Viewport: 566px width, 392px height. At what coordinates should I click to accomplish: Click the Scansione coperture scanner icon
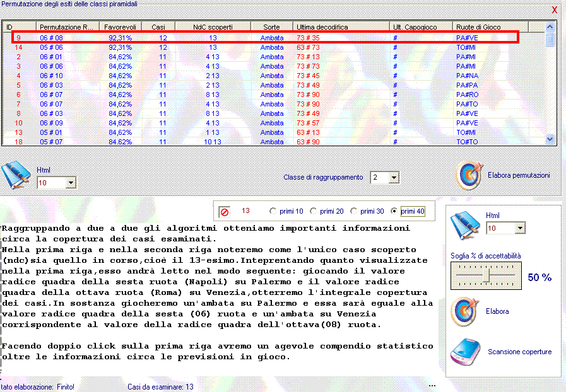pyautogui.click(x=465, y=352)
